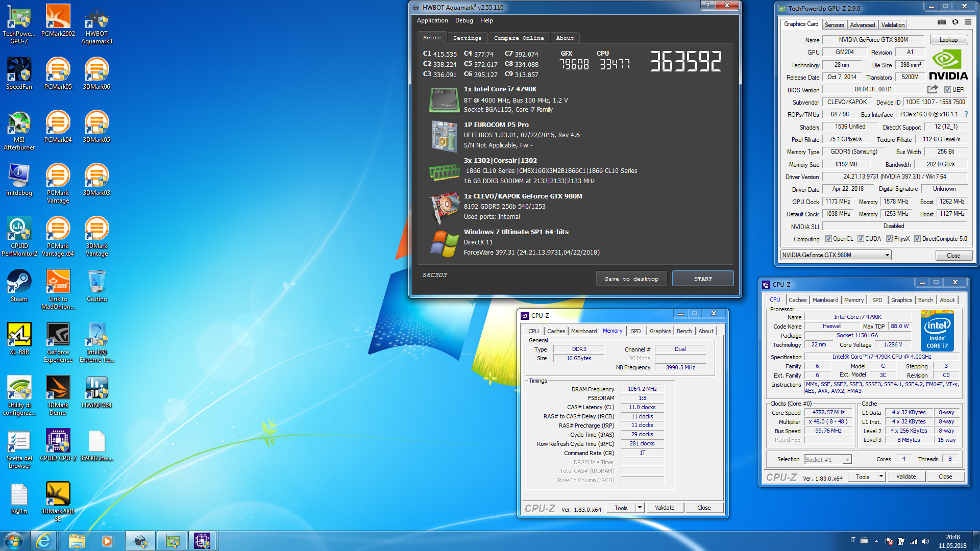
Task: Open SPD tab in the CPU-Z Memory-tab window
Action: [x=635, y=331]
